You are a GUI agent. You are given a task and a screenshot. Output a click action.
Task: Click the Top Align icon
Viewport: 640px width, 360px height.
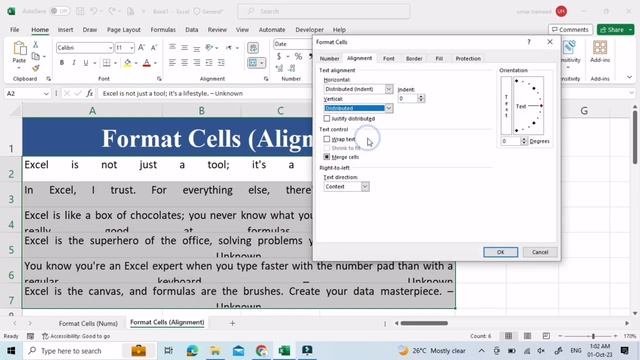point(172,48)
